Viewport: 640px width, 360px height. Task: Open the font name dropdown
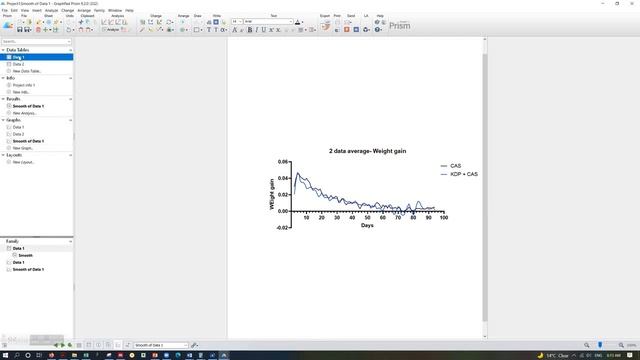click(x=291, y=22)
